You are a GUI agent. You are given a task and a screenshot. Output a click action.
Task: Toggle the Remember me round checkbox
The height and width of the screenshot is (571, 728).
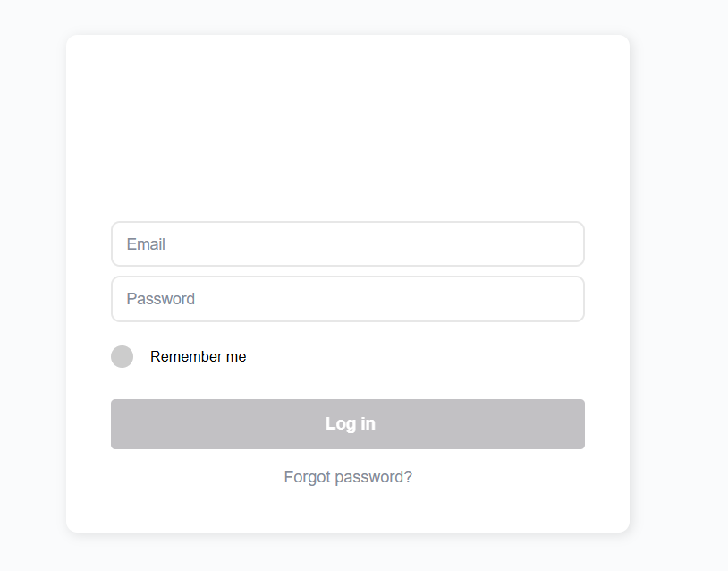122,356
